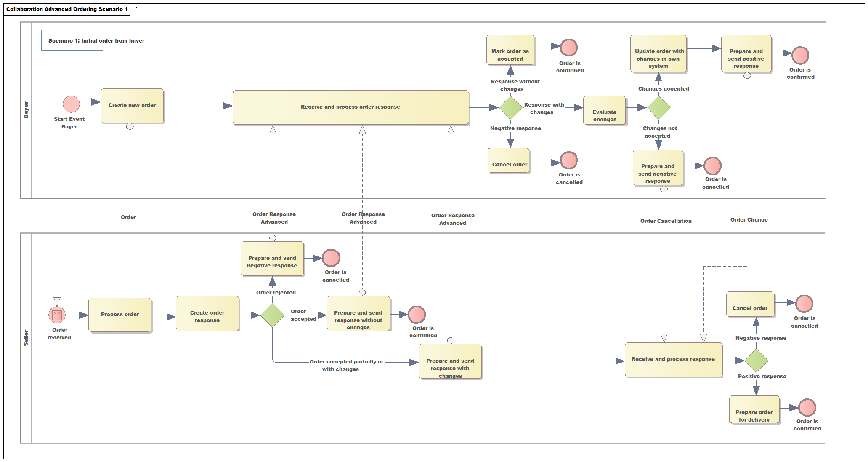
Task: Click the Order message flow label between lanes
Action: click(126, 216)
